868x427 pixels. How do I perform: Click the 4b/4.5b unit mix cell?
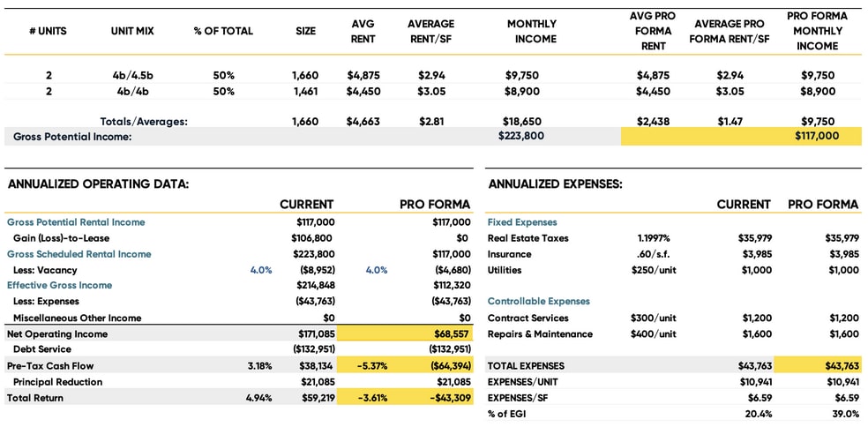(x=132, y=75)
